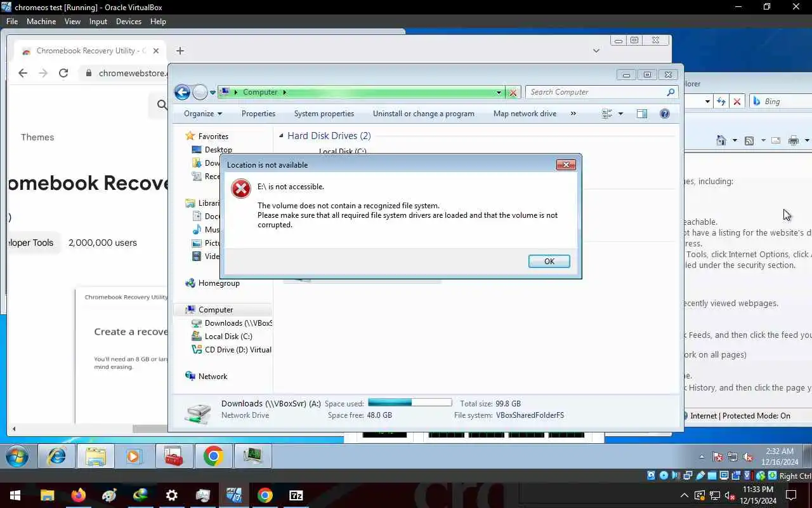Open Explorer help question mark icon
The height and width of the screenshot is (508, 812).
[x=665, y=114]
